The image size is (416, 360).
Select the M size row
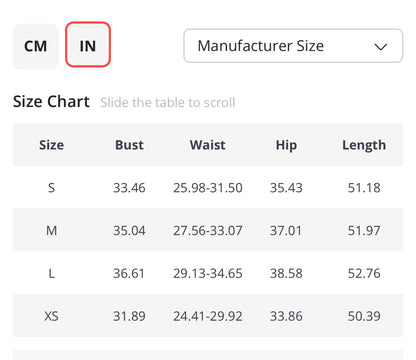coord(208,230)
